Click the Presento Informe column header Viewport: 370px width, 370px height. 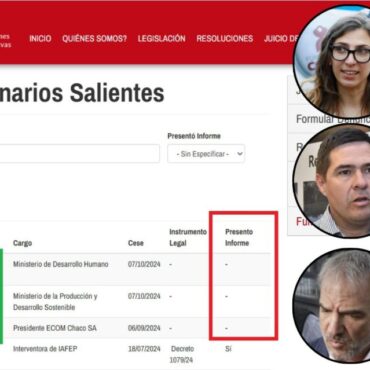pos(239,237)
